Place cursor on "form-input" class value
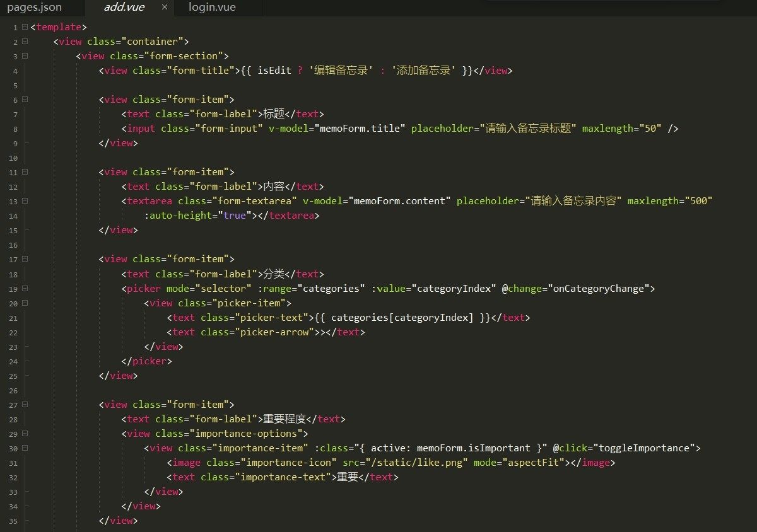The height and width of the screenshot is (532, 757). pyautogui.click(x=229, y=129)
